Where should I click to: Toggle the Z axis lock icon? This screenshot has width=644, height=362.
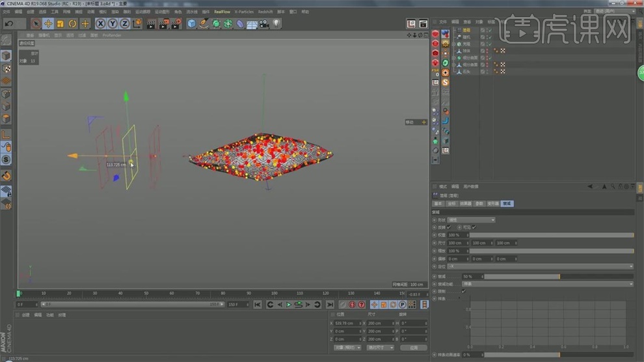coord(124,23)
